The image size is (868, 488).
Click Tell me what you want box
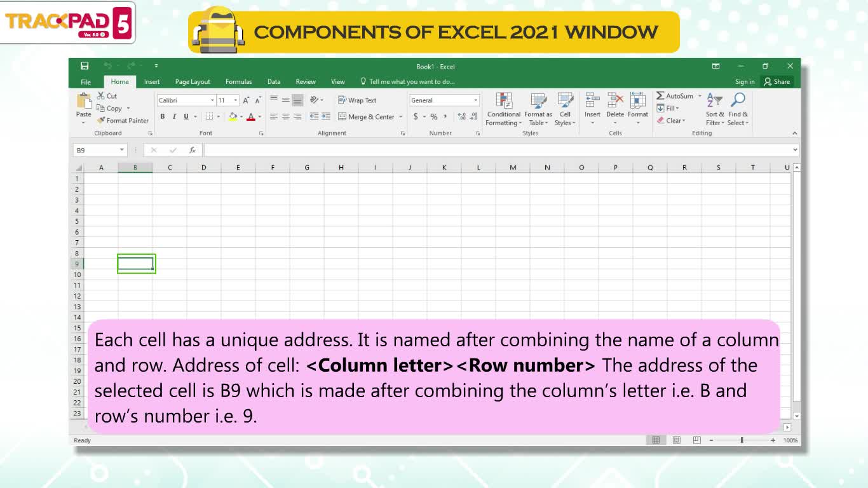pyautogui.click(x=407, y=82)
